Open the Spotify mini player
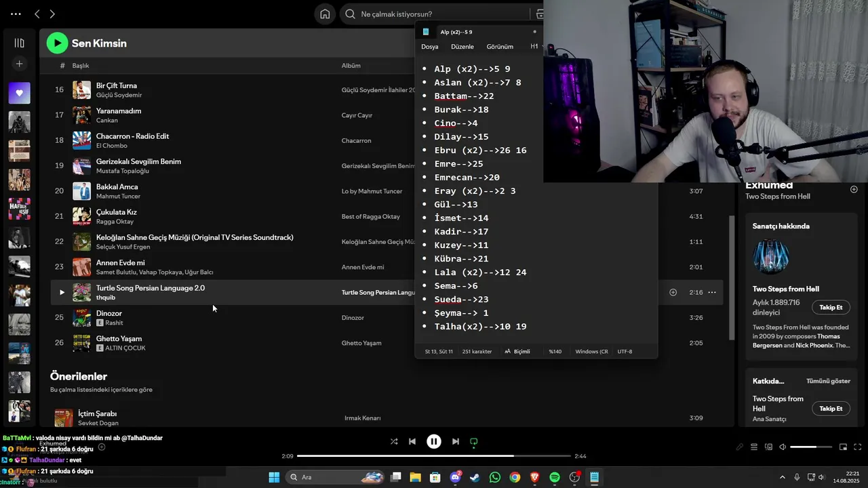This screenshot has height=488, width=868. click(x=843, y=447)
